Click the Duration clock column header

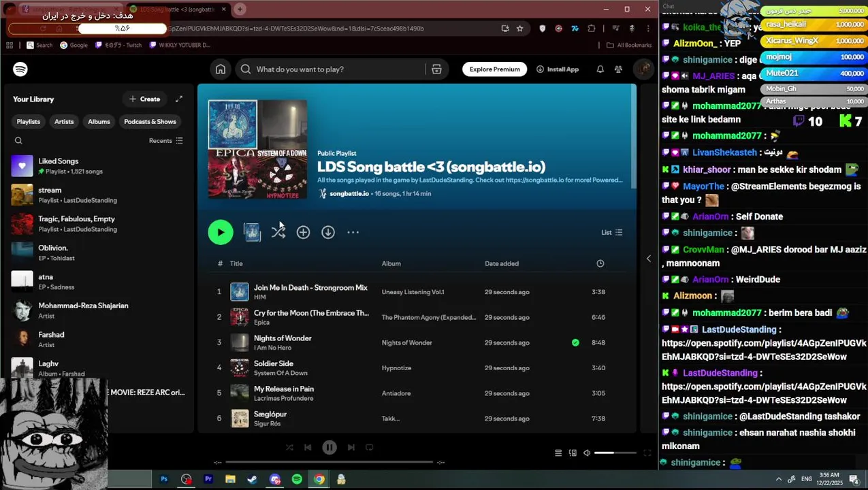pyautogui.click(x=600, y=263)
